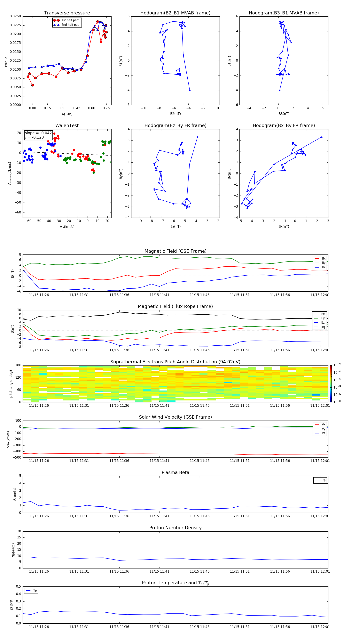Screen dimensions: 351x644
Task: Select the βp legend entry
Action: [x=320, y=480]
